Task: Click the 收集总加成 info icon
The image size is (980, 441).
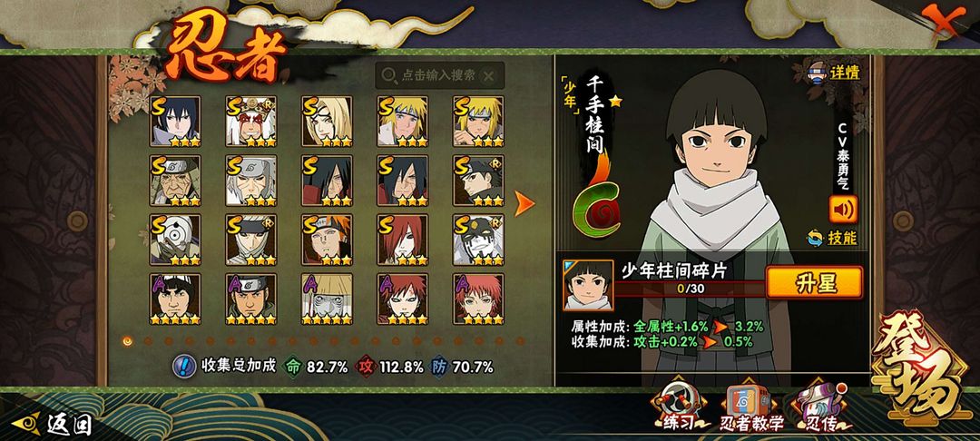Action: pos(183,366)
